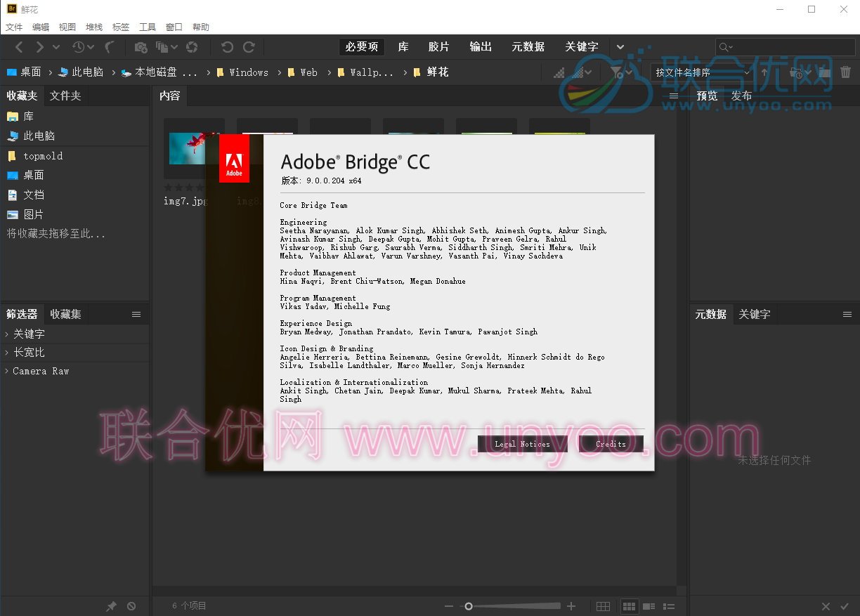Image resolution: width=860 pixels, height=616 pixels.
Task: Switch to the 输出 workspace
Action: point(481,46)
